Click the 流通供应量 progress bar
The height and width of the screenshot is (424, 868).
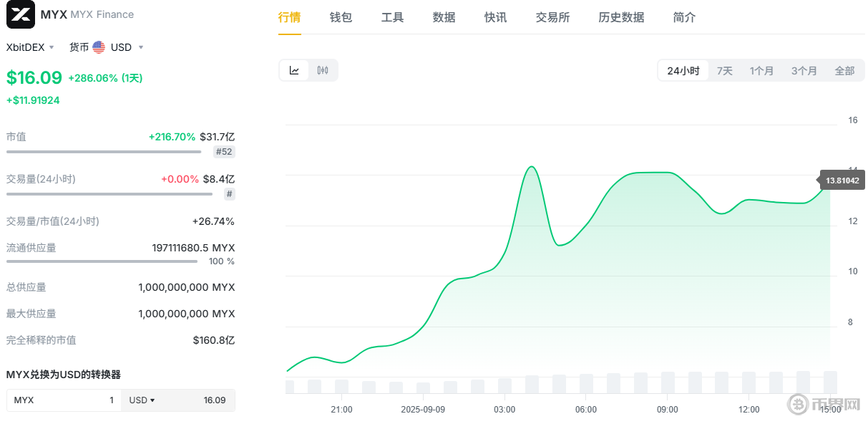102,261
